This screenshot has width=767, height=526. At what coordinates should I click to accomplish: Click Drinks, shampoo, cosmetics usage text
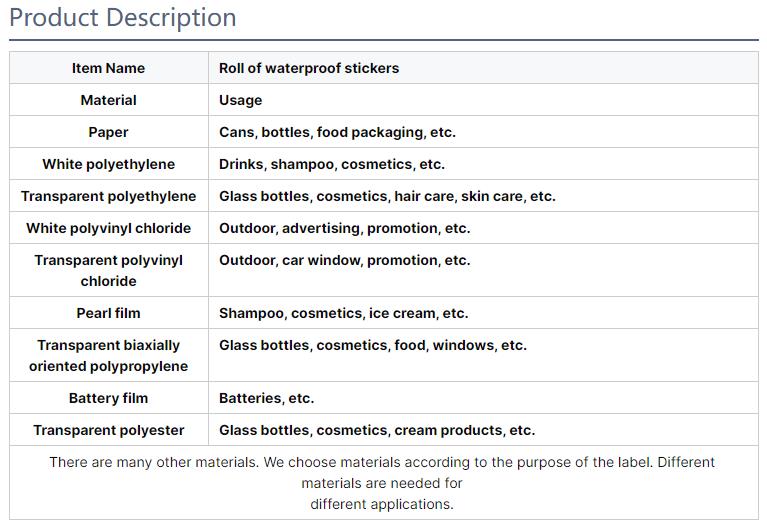(332, 164)
